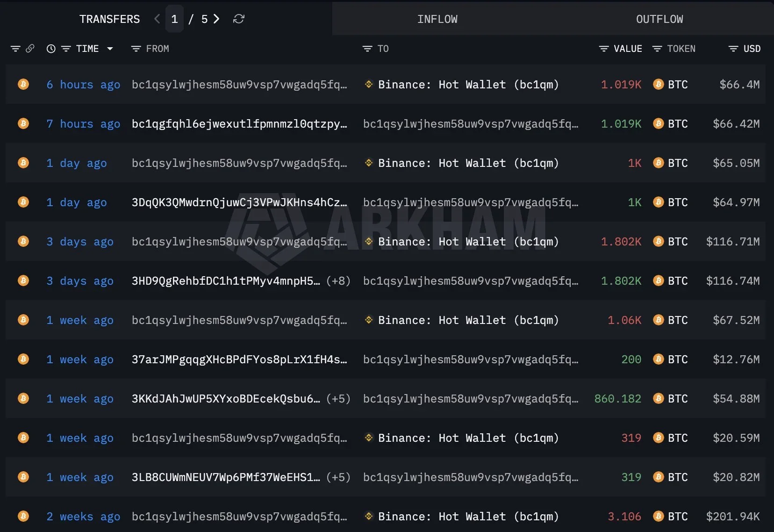
Task: Click sender address in the $20.59M row
Action: point(239,438)
